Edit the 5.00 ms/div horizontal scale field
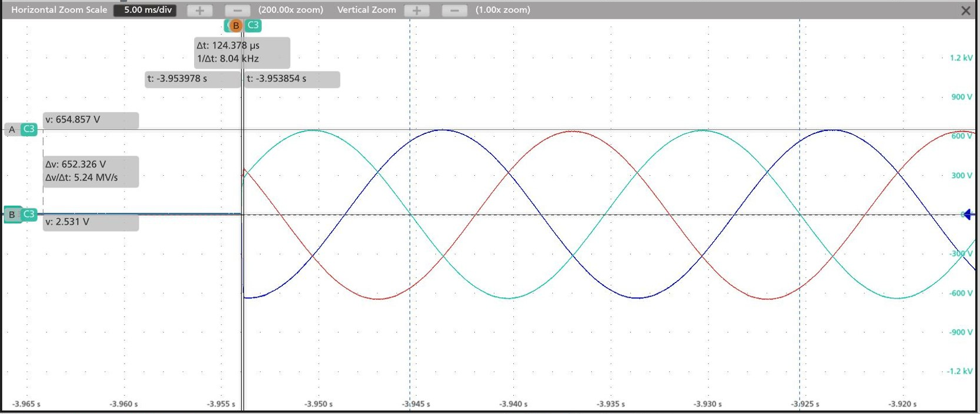The image size is (980, 414). [145, 10]
